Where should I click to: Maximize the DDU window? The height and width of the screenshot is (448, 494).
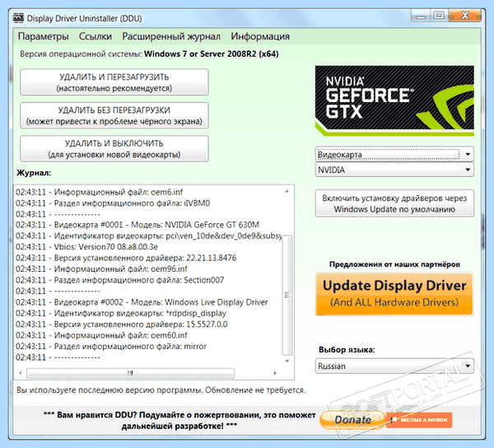[439, 16]
